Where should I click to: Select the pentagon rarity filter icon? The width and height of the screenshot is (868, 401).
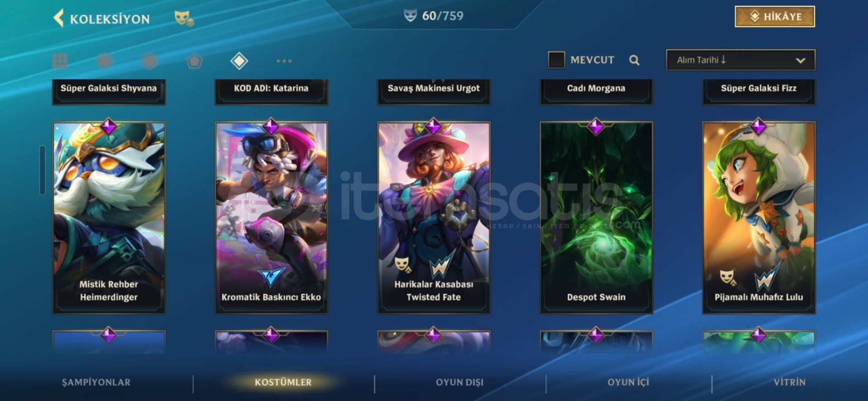[194, 61]
